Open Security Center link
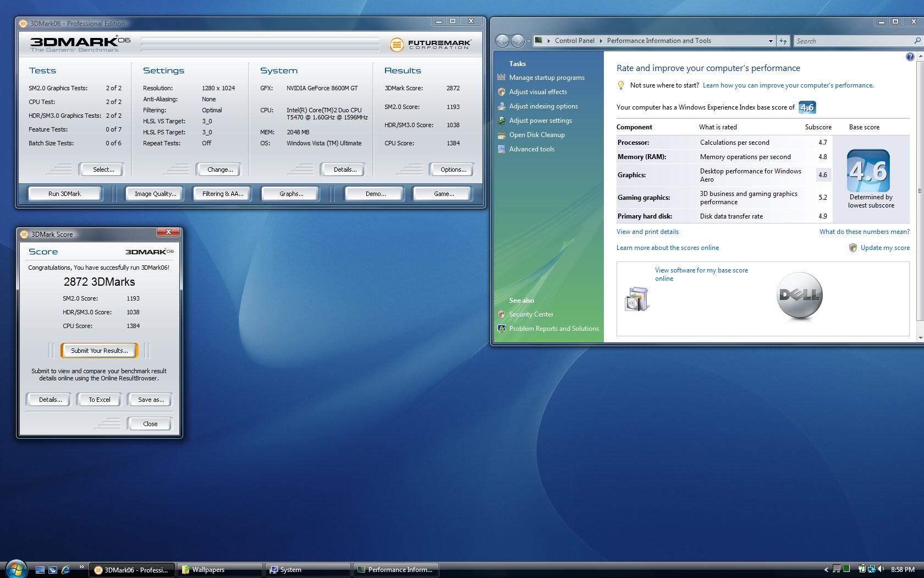This screenshot has width=924, height=578. (531, 314)
